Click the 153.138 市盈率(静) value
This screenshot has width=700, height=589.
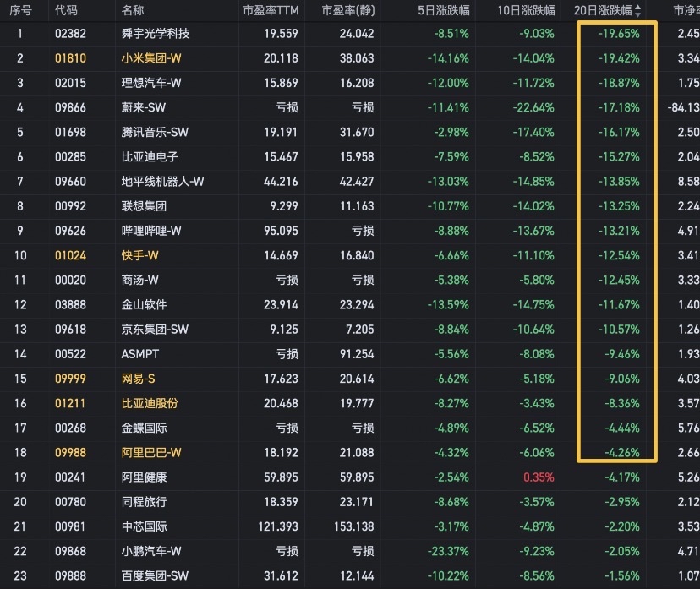click(x=354, y=526)
